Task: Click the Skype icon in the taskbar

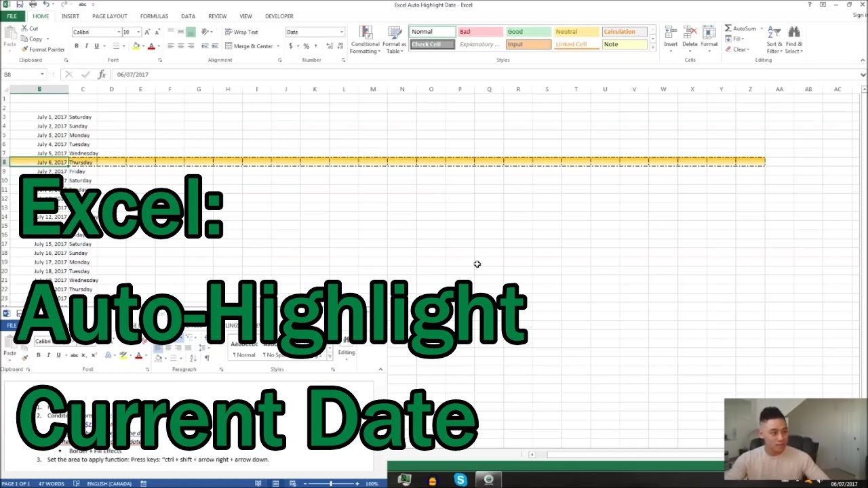Action: tap(460, 480)
